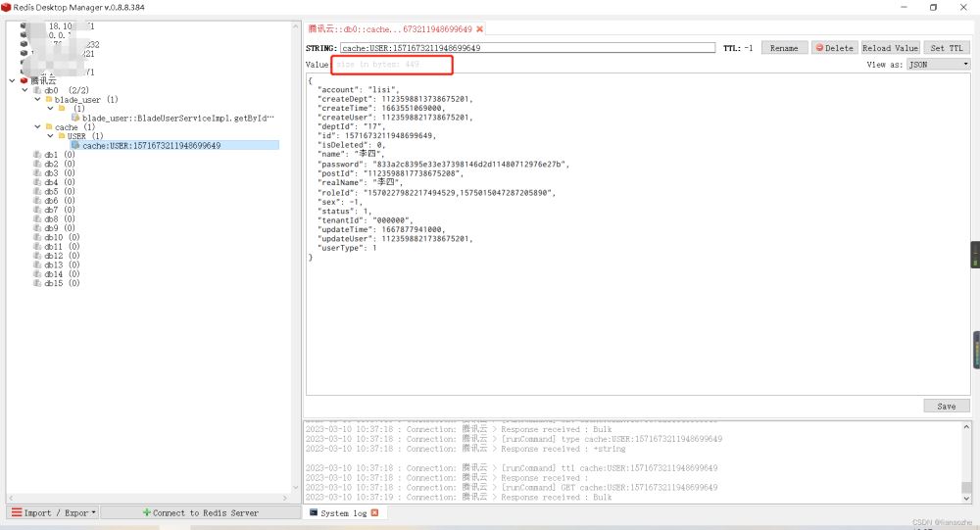Click the red 腾讯云 server connection icon

(x=24, y=80)
